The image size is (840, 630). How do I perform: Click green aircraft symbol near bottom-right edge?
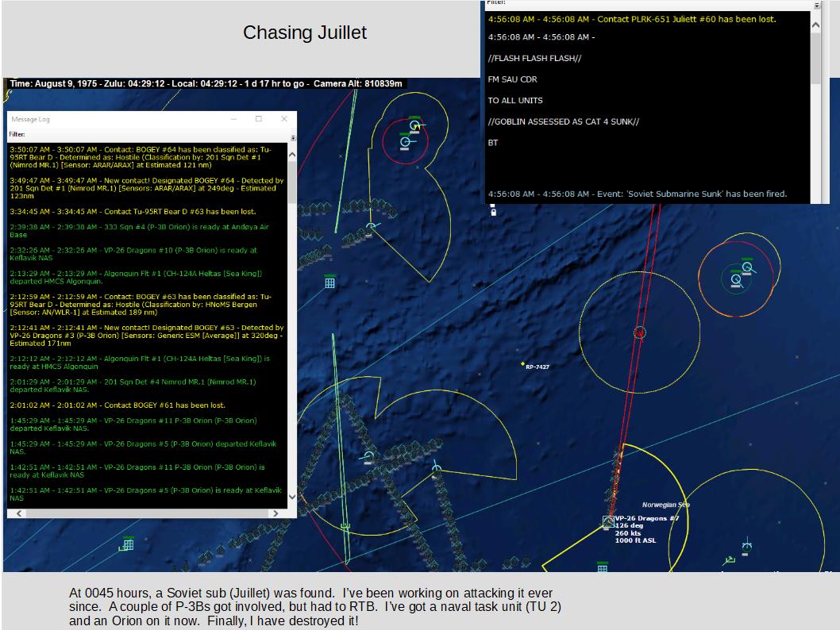(729, 560)
